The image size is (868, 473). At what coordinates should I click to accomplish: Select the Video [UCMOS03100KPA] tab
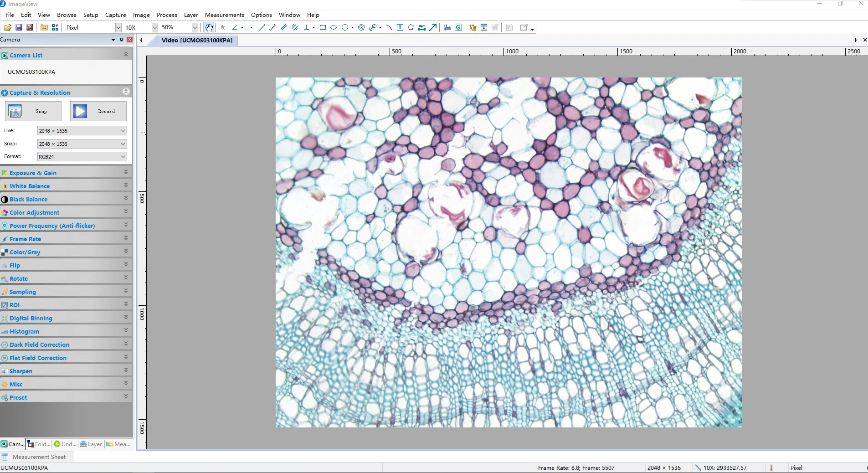pos(197,40)
